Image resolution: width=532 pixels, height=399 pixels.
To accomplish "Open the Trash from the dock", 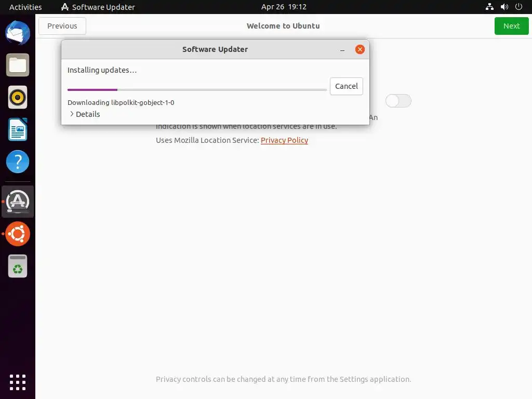I will (x=18, y=266).
